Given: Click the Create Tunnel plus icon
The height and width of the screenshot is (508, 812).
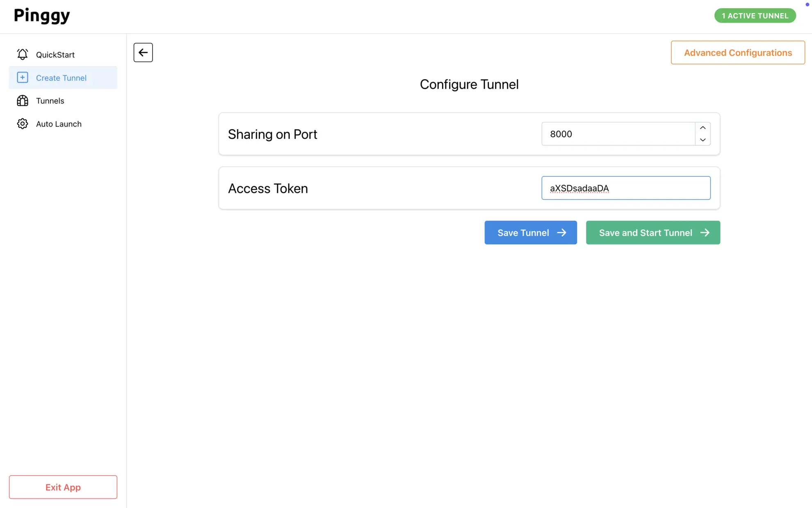Looking at the screenshot, I should [22, 77].
